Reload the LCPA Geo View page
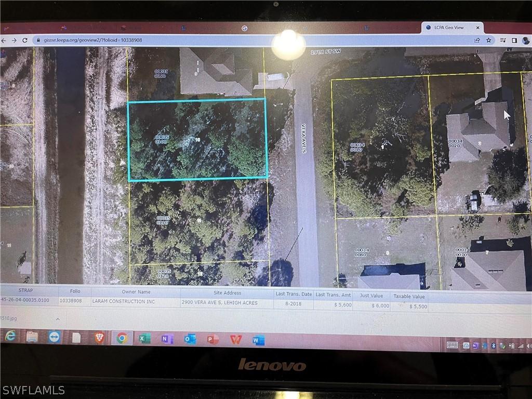 [25, 41]
